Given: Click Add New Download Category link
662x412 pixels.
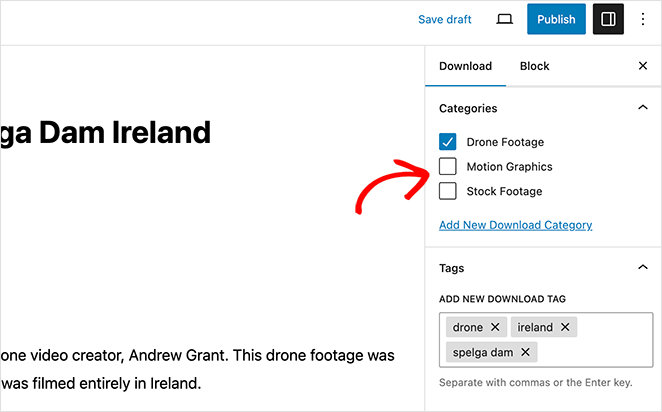Looking at the screenshot, I should [x=515, y=225].
